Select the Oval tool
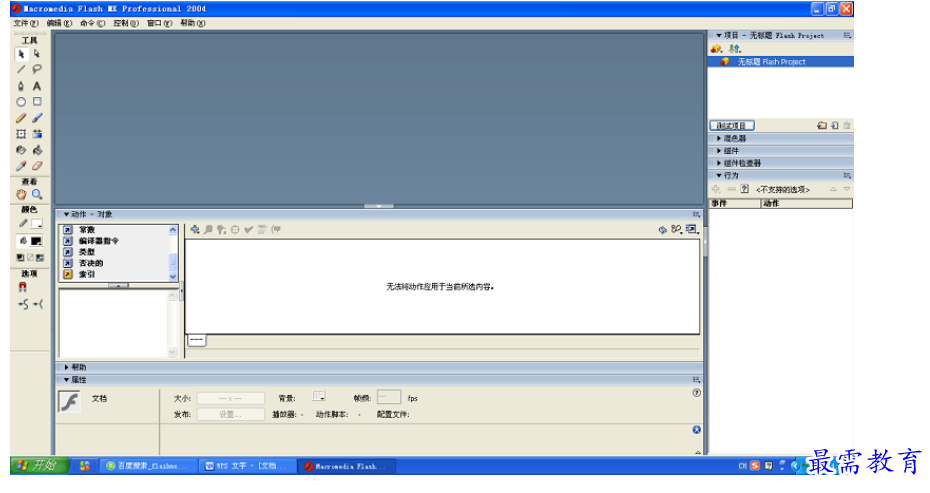This screenshot has width=930, height=493. tap(21, 102)
